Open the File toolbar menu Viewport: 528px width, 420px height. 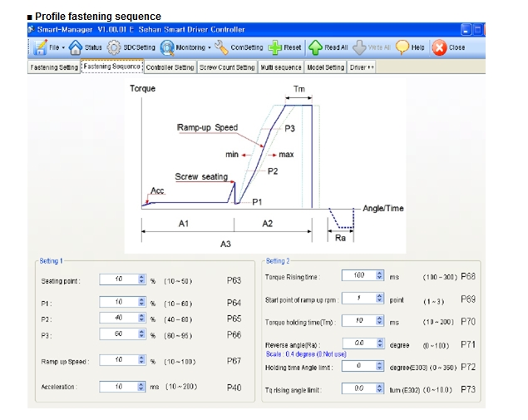48,47
